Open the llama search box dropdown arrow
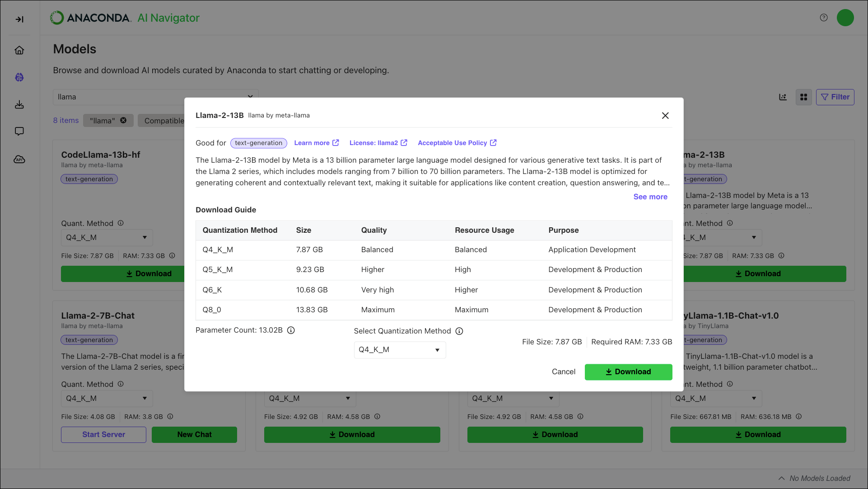Viewport: 868px width, 489px height. pos(250,96)
